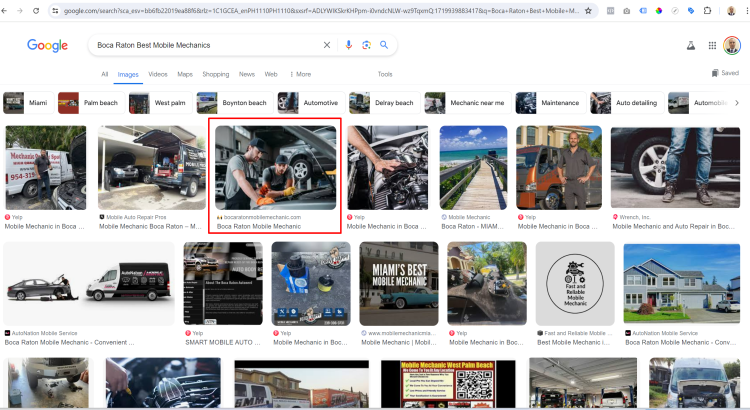Open 'Boca Raton - MIAM...' result link
The image size is (750, 410).
pyautogui.click(x=473, y=226)
